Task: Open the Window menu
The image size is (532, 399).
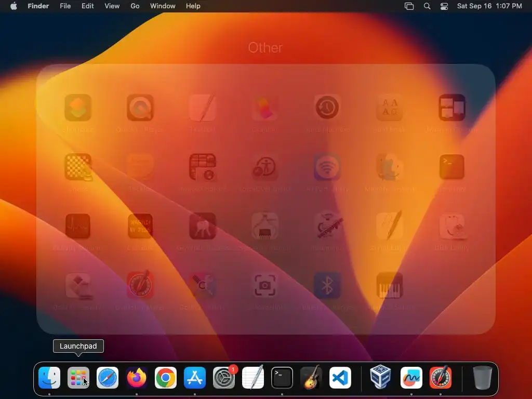Action: (163, 6)
